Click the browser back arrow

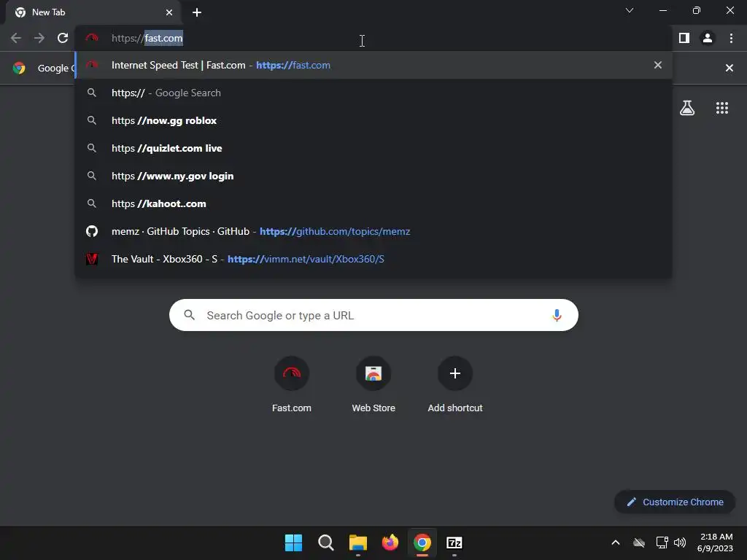[x=16, y=38]
